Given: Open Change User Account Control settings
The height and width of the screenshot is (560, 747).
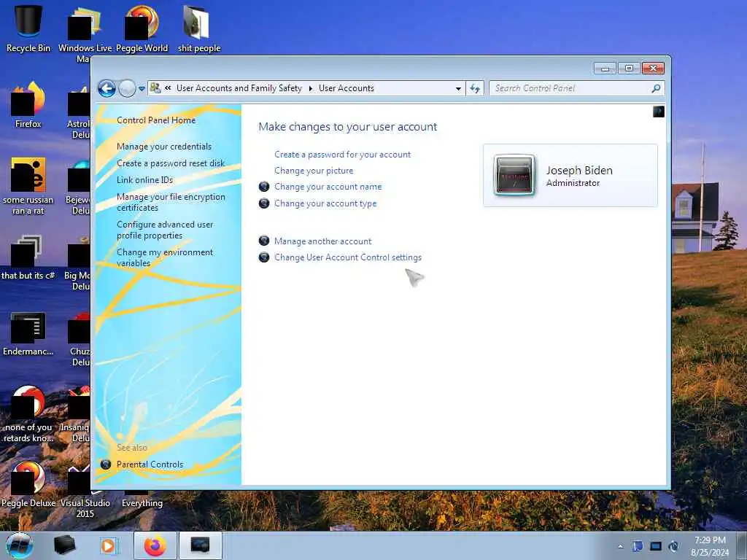Looking at the screenshot, I should pyautogui.click(x=348, y=257).
